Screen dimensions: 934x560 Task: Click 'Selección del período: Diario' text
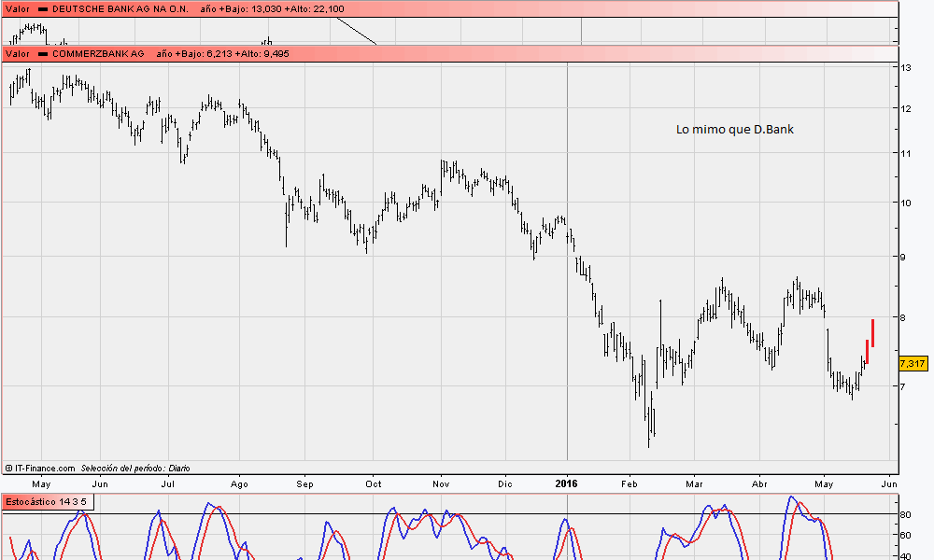[x=134, y=469]
